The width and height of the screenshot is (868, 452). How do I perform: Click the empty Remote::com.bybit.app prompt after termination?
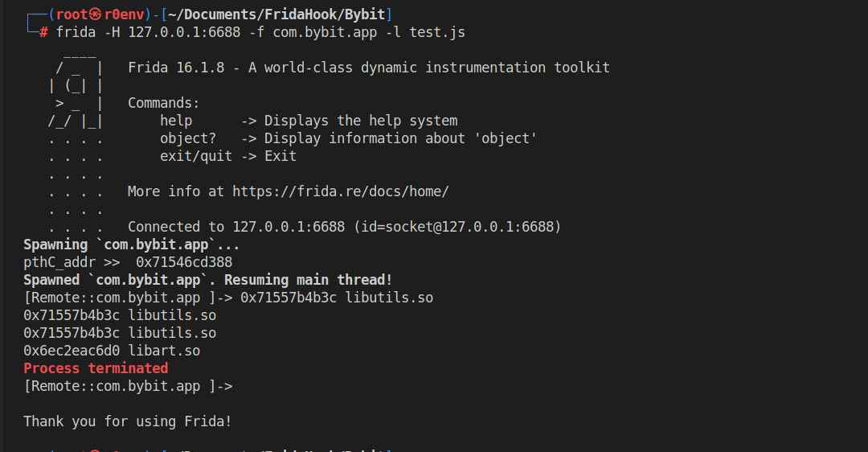(x=128, y=386)
